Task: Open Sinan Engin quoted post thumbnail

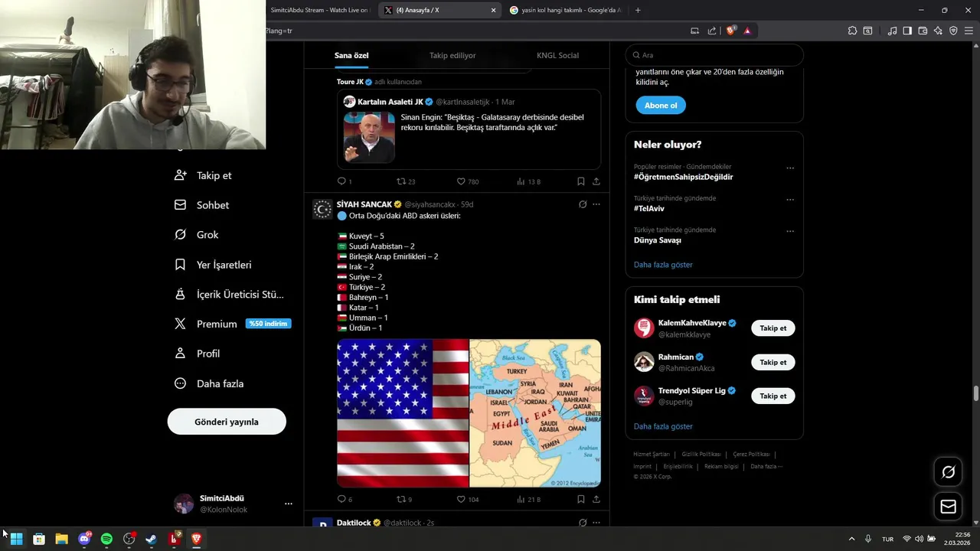Action: pos(369,138)
